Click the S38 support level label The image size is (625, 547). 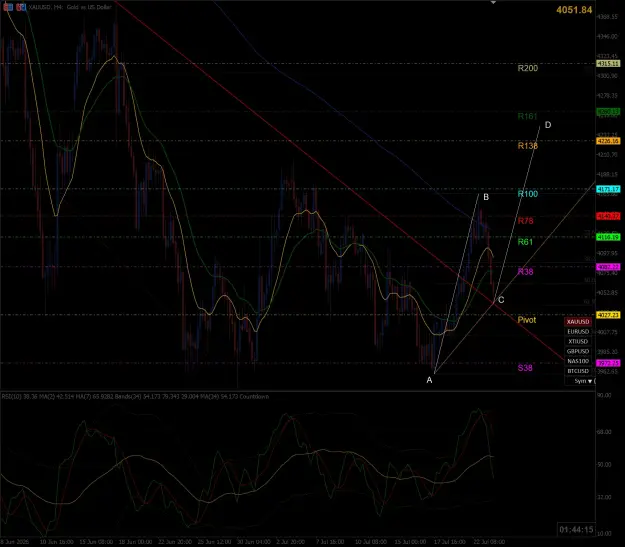click(525, 368)
